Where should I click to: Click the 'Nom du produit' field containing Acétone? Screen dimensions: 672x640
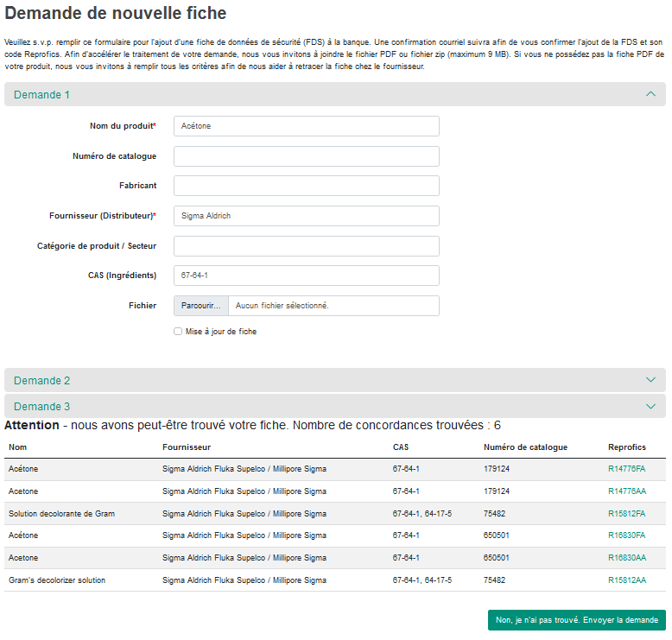(307, 126)
